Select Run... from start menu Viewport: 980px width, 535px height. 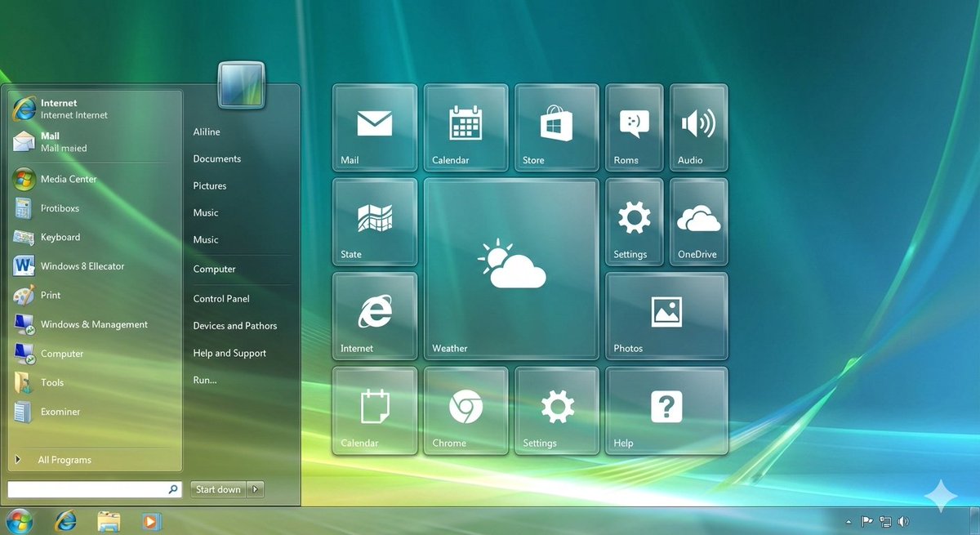[x=205, y=380]
